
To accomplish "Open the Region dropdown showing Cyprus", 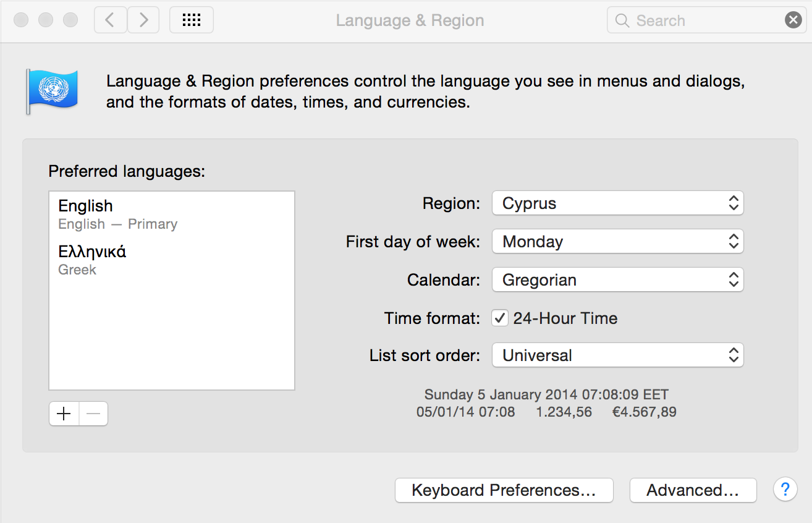I will 617,203.
